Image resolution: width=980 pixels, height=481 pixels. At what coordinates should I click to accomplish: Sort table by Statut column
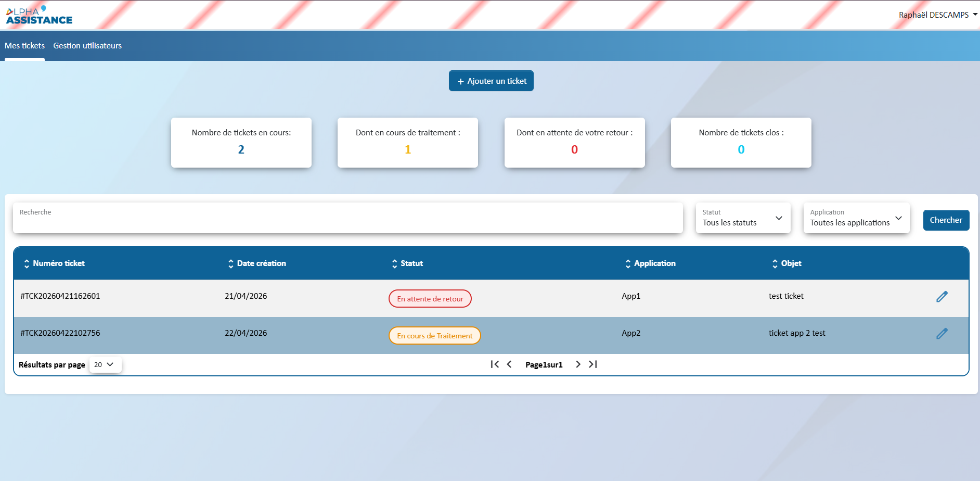point(407,263)
